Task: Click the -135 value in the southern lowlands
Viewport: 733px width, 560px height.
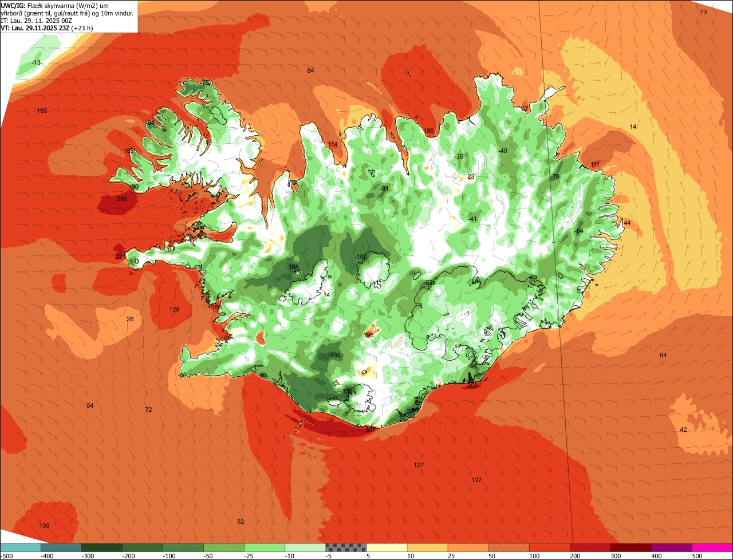Action: click(x=335, y=356)
